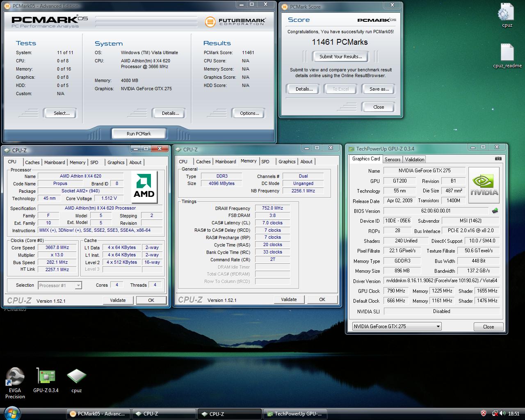Click the GPU Clock 790 MHz field

(x=396, y=291)
